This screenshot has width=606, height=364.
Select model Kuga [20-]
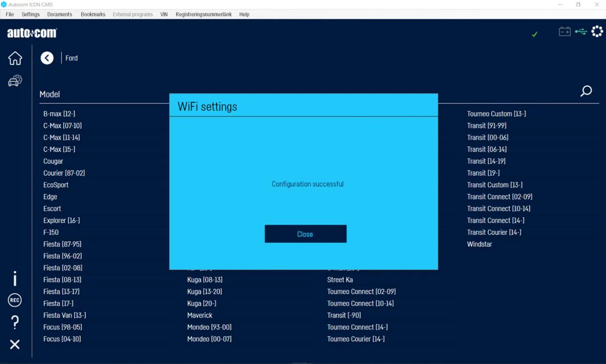point(201,303)
